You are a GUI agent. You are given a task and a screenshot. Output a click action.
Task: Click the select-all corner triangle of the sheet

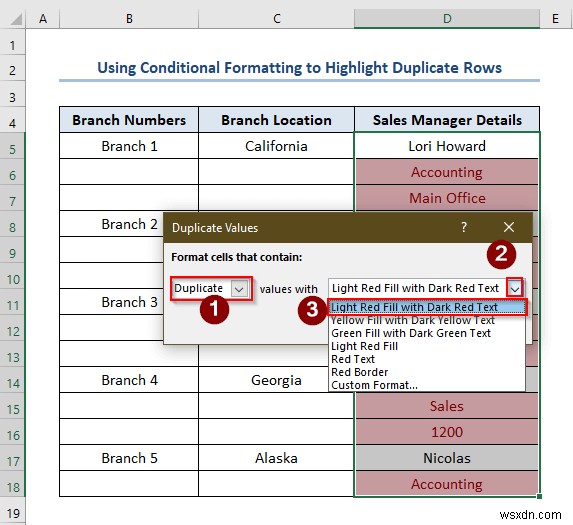[x=16, y=19]
